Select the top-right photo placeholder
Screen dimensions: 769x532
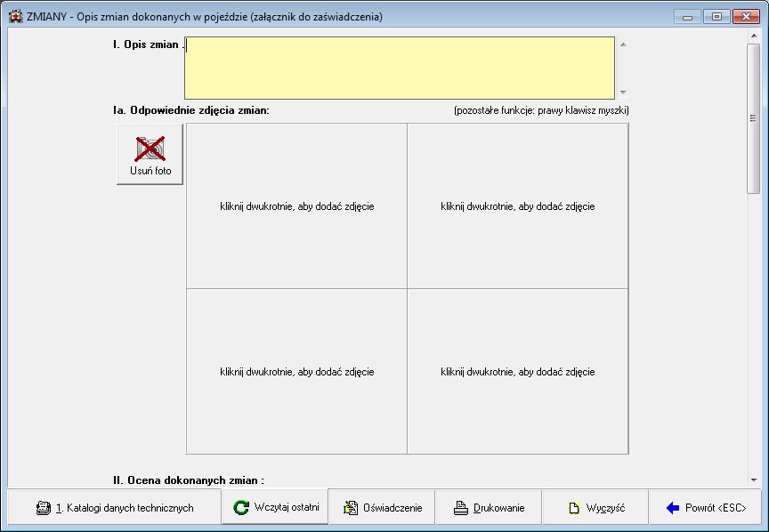tap(517, 206)
